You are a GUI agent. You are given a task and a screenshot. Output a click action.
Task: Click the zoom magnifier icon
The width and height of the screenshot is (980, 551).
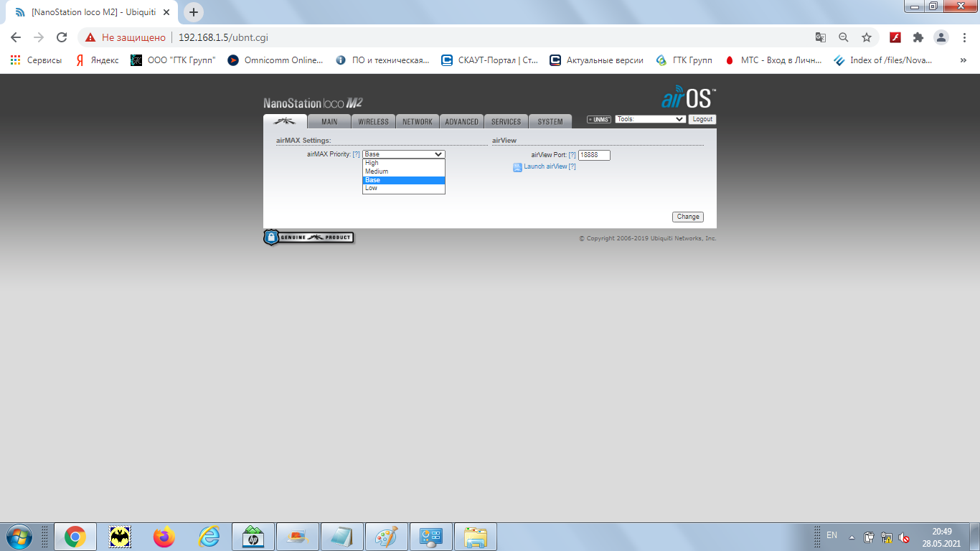[844, 37]
